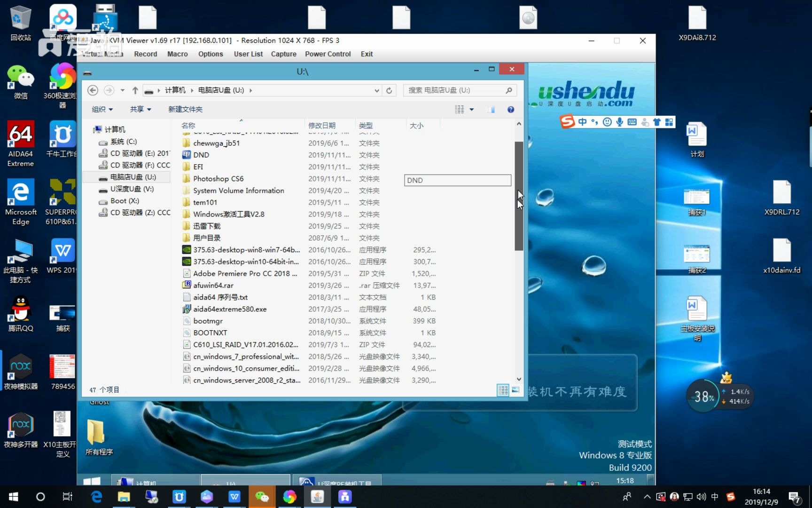Image resolution: width=812 pixels, height=508 pixels.
Task: Go up one folder level arrow
Action: tap(135, 90)
